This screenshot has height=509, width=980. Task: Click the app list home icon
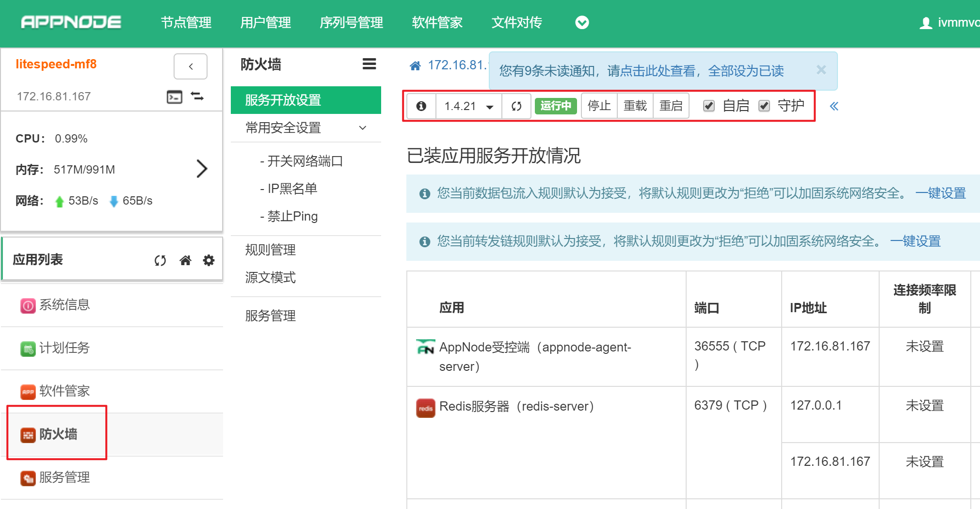click(185, 261)
